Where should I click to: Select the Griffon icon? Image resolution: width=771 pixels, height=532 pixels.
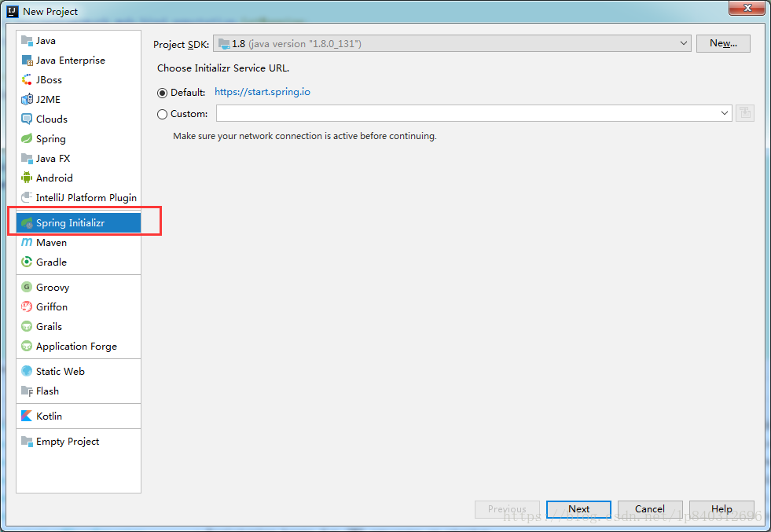[x=27, y=306]
